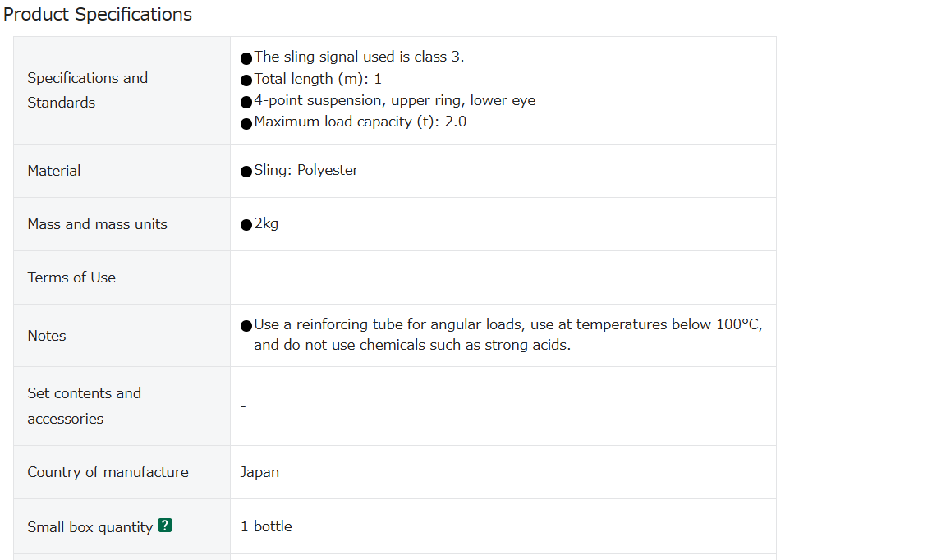Click the Mass and mass units label
The image size is (946, 560).
[97, 224]
